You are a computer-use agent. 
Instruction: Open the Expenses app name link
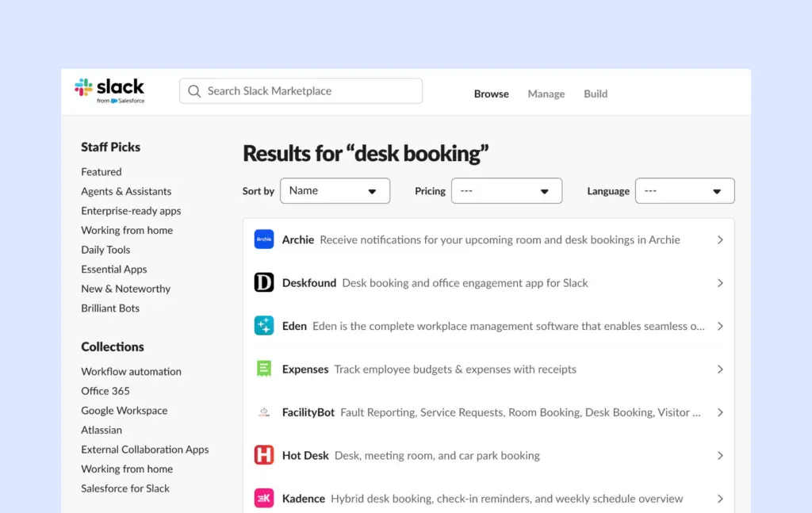(305, 369)
